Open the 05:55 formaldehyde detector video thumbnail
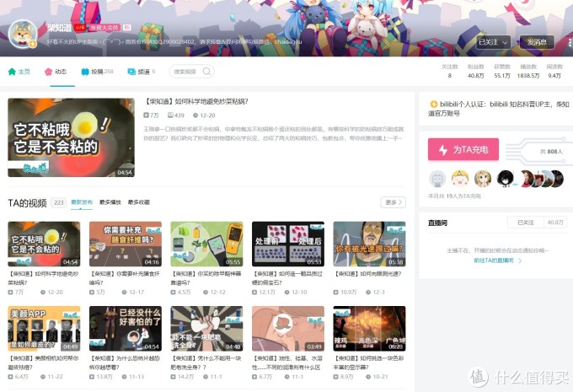The image size is (573, 392). 206,244
